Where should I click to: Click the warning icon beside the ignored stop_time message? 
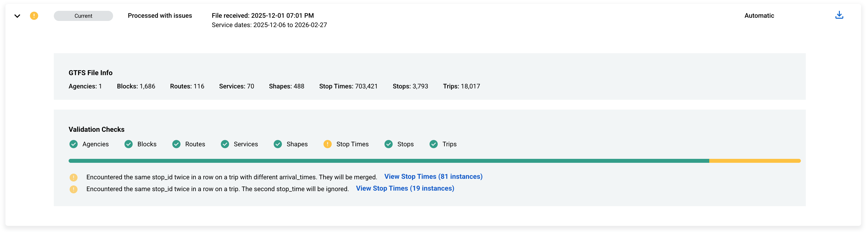tap(74, 189)
